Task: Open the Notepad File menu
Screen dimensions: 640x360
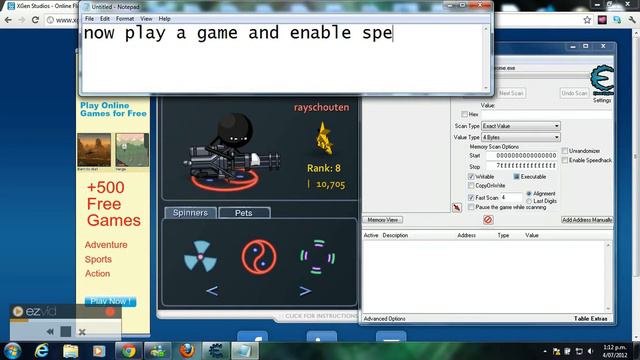Action: pyautogui.click(x=89, y=19)
